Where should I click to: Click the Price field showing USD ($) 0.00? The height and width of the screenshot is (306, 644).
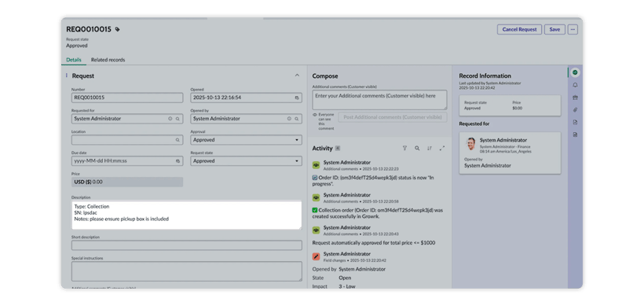[x=127, y=182]
